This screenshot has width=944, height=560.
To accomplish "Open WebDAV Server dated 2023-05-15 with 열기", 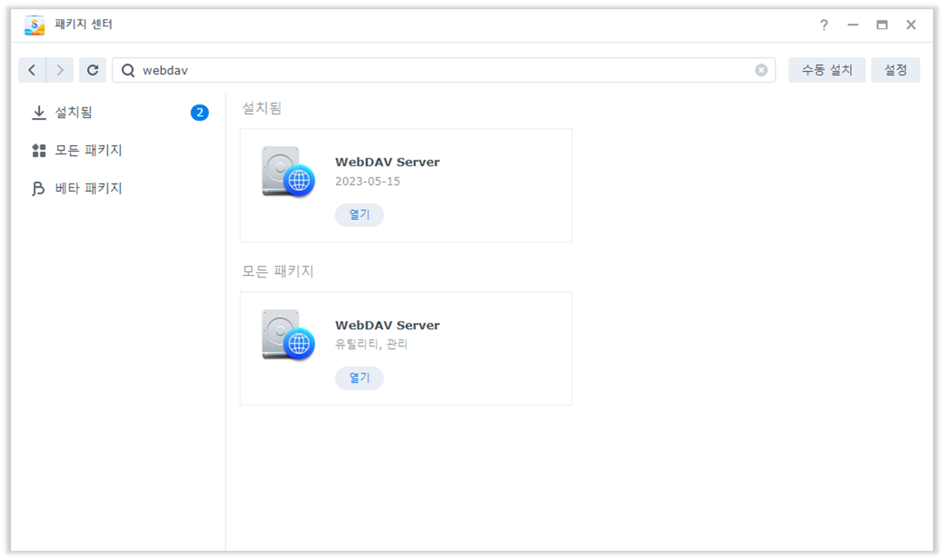I will tap(359, 215).
